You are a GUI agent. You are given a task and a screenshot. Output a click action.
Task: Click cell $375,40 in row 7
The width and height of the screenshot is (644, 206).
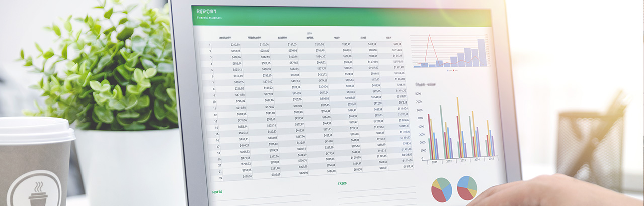point(267,82)
